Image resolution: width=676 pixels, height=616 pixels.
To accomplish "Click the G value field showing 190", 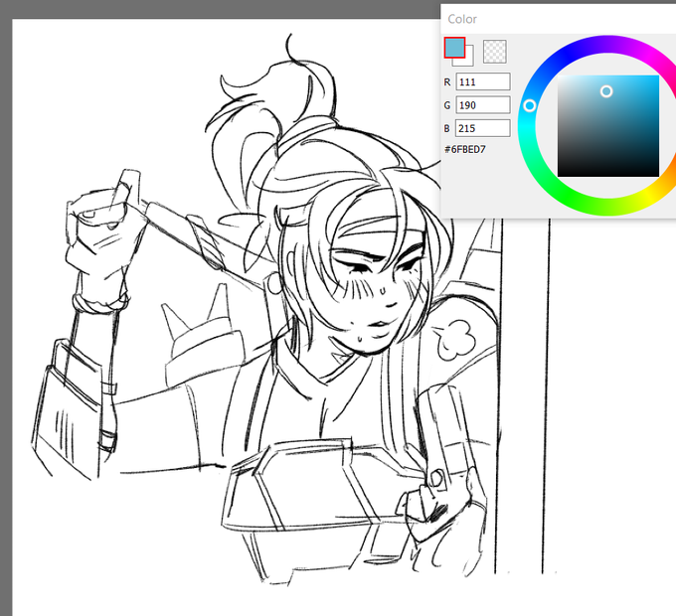I will (483, 105).
